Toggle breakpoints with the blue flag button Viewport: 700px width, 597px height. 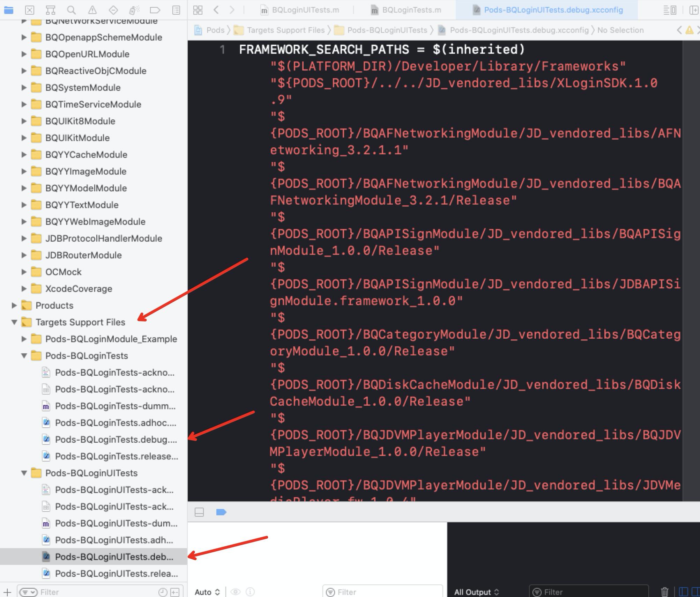221,512
